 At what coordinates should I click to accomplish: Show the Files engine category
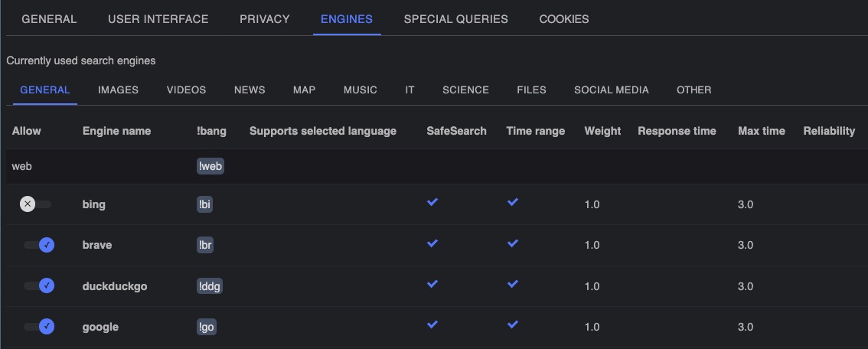pos(531,90)
